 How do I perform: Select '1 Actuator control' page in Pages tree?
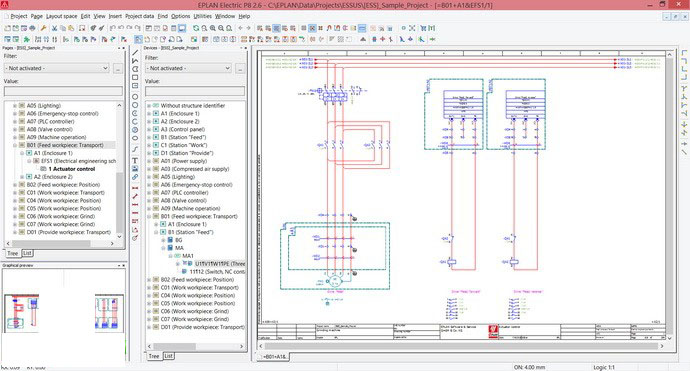[72, 169]
